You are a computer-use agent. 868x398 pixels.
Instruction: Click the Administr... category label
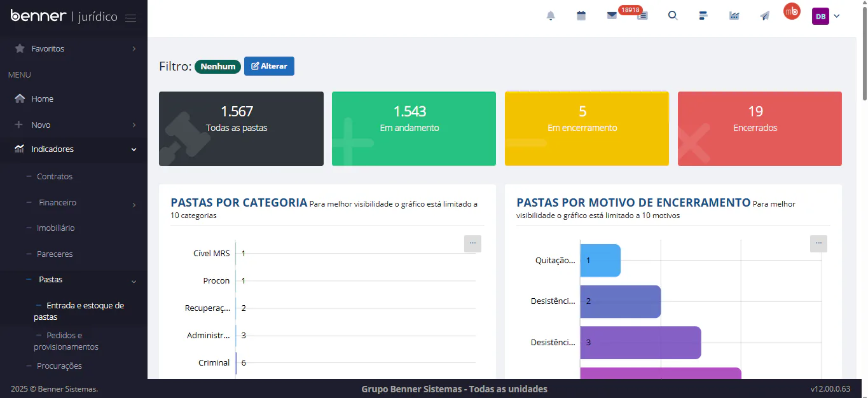click(x=209, y=335)
